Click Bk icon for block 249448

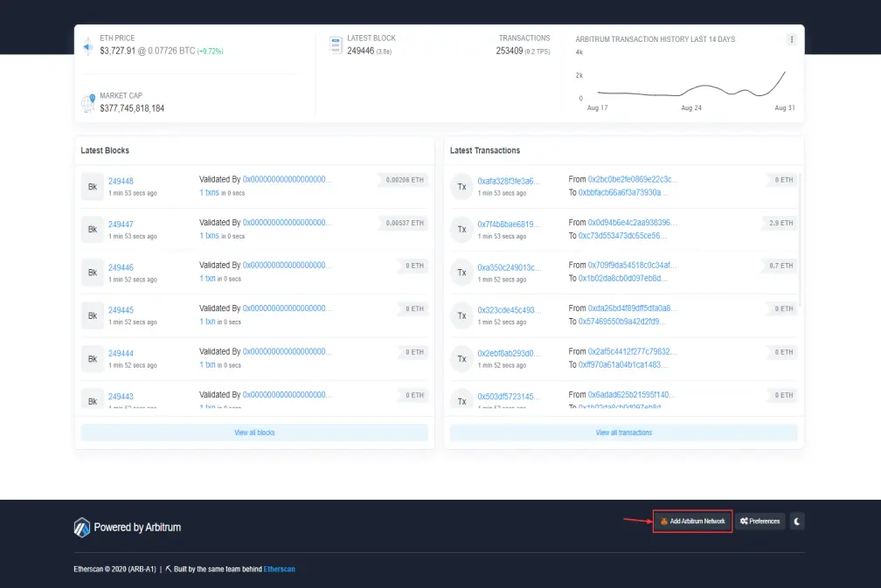(92, 186)
